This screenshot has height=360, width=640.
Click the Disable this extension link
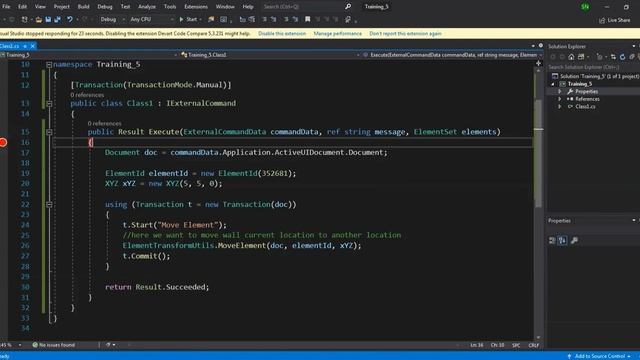tap(282, 33)
